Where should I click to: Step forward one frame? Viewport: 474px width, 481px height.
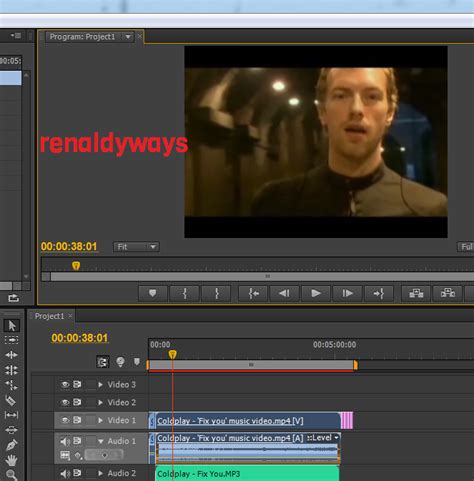[347, 293]
